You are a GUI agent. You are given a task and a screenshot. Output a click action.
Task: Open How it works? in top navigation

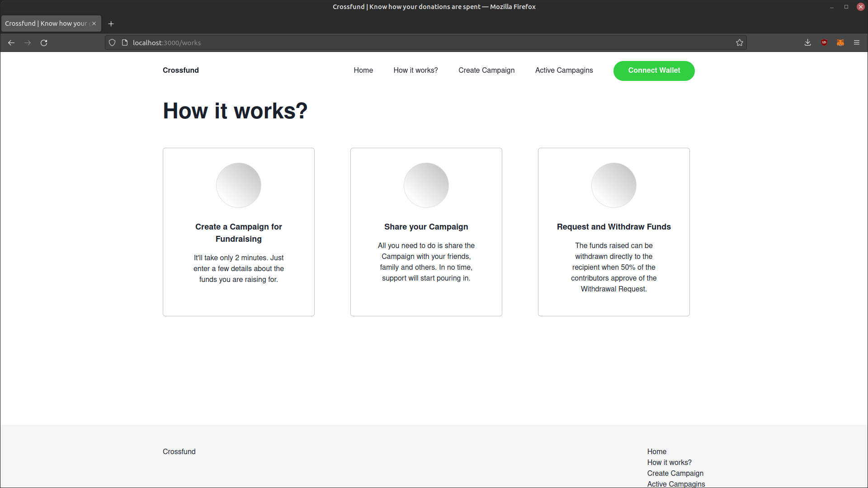[x=416, y=70]
